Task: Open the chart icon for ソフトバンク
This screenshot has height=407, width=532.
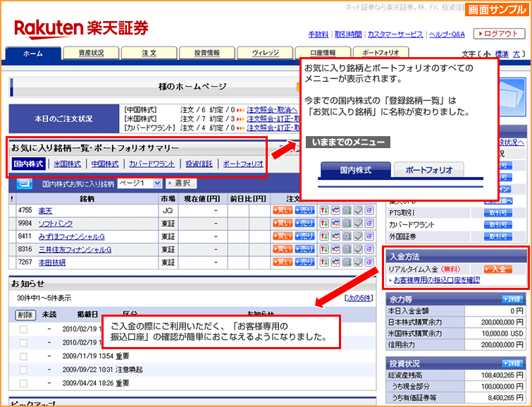Action: point(335,224)
